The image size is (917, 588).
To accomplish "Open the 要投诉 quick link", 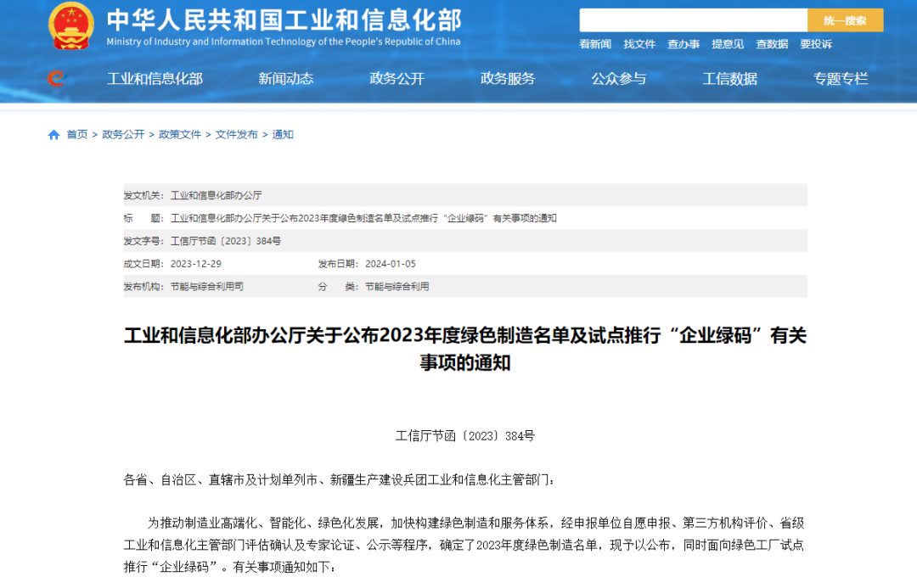I will (x=816, y=44).
